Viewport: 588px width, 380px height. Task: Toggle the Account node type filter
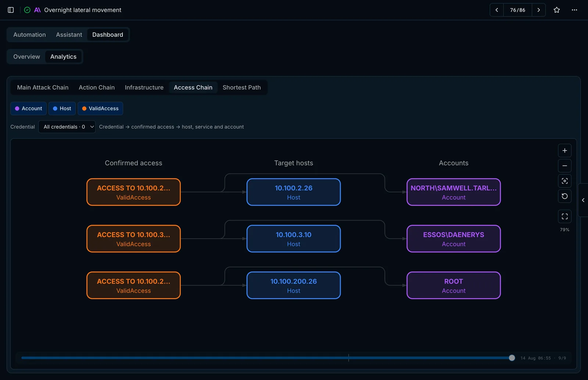[29, 108]
